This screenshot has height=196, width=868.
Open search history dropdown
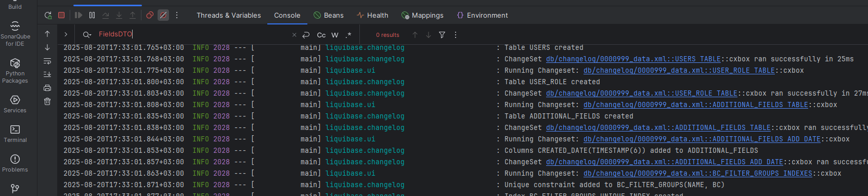click(x=87, y=35)
